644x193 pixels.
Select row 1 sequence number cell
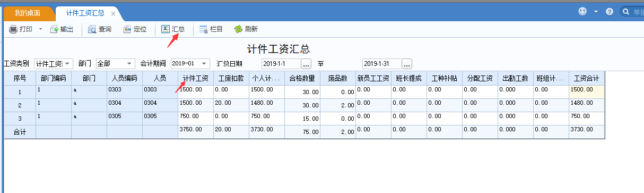(x=20, y=91)
